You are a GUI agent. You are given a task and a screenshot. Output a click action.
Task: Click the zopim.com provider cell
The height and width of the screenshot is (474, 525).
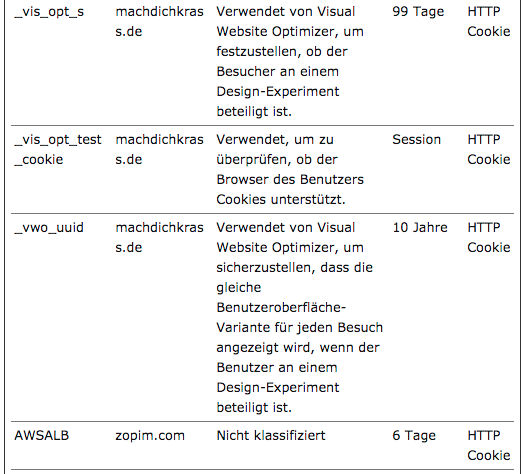[x=150, y=436]
